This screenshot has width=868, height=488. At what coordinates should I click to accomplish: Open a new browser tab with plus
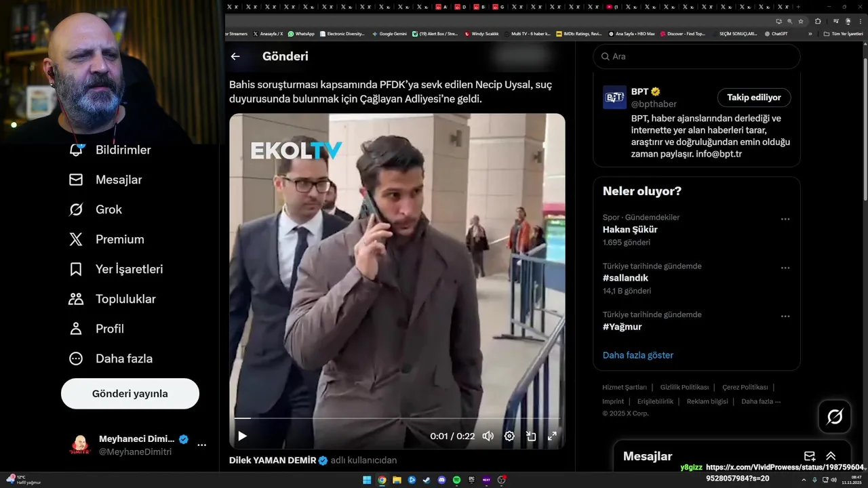click(800, 6)
